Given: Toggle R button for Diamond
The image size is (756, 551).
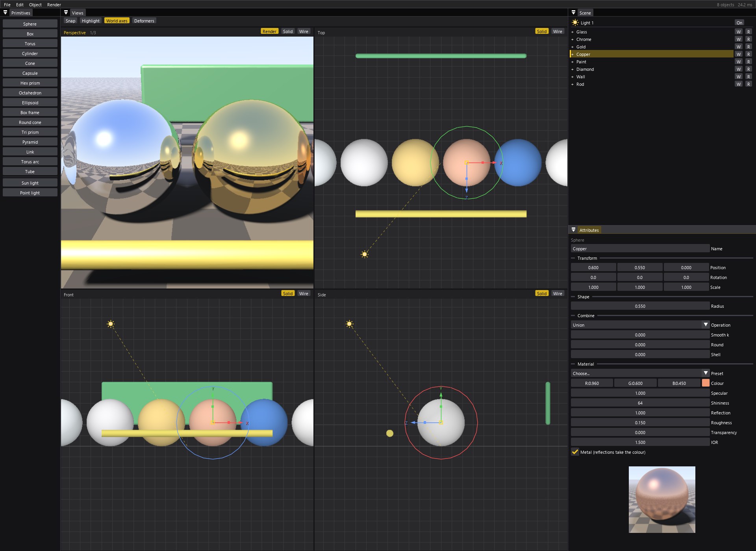Looking at the screenshot, I should pyautogui.click(x=749, y=69).
